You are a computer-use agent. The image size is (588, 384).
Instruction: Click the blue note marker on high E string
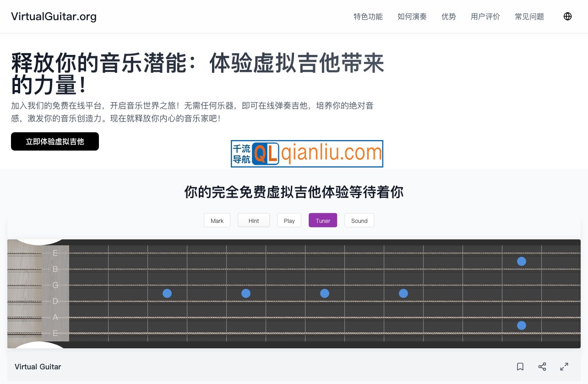click(x=522, y=261)
